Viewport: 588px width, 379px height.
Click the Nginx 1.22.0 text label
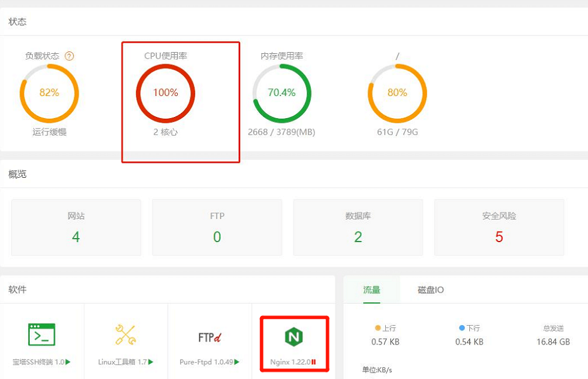pos(290,362)
